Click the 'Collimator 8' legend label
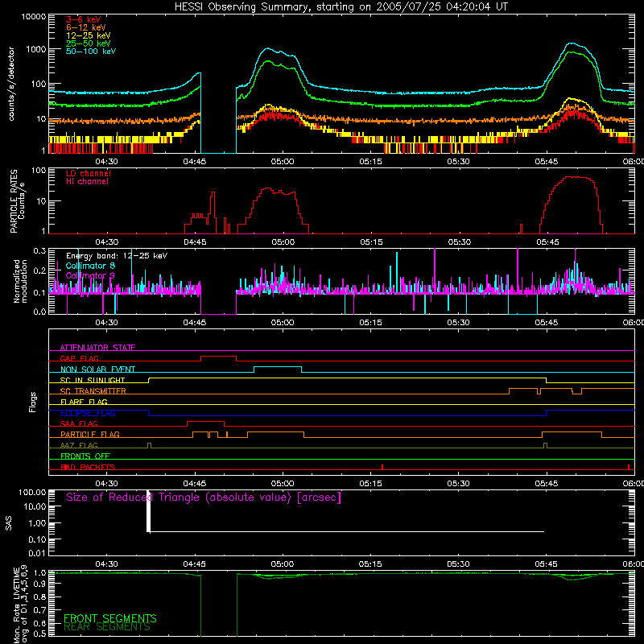 coord(90,266)
